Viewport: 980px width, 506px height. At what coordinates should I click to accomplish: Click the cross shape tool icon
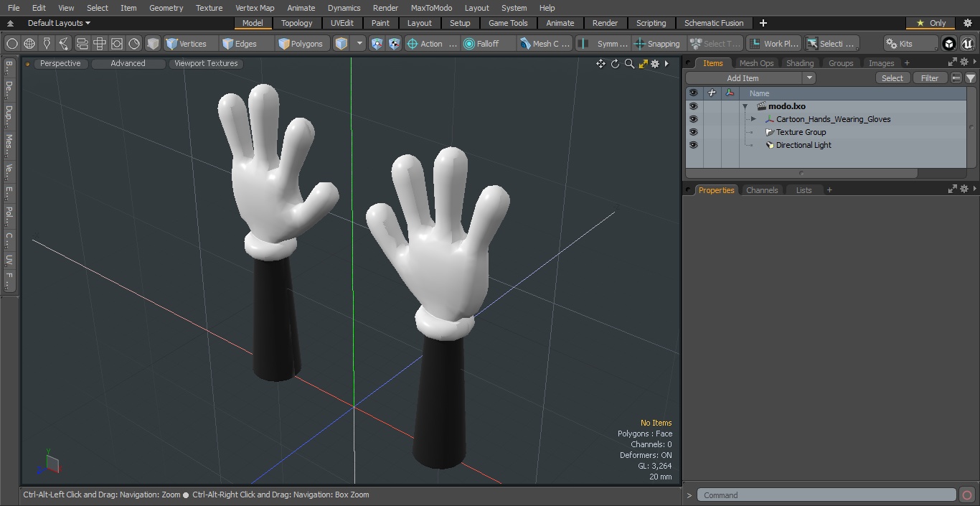click(x=100, y=44)
